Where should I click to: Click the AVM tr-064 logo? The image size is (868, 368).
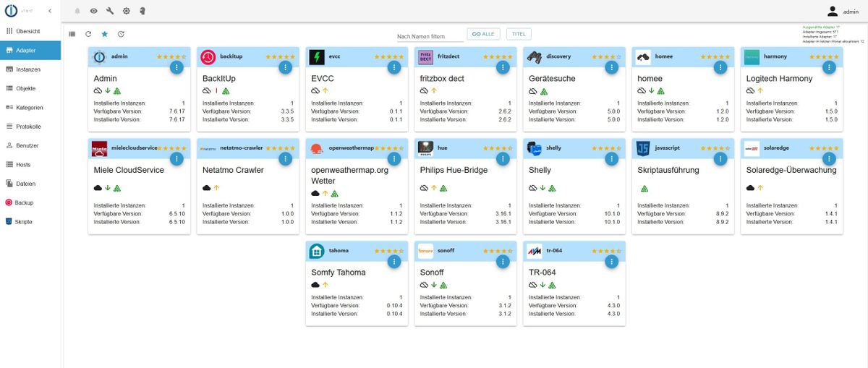click(x=534, y=251)
